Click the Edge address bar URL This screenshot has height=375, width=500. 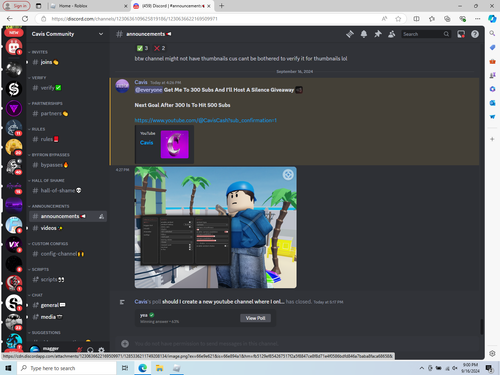(135, 19)
